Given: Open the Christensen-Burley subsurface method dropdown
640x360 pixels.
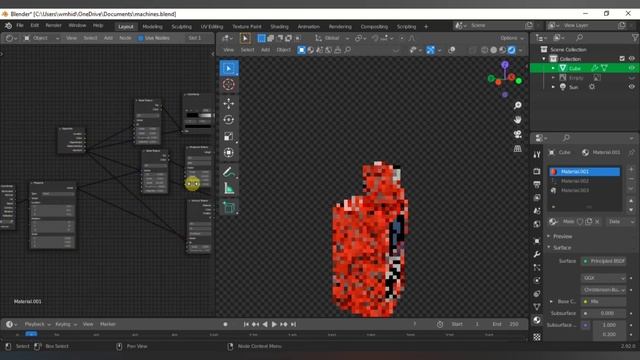Looking at the screenshot, I should 603,290.
